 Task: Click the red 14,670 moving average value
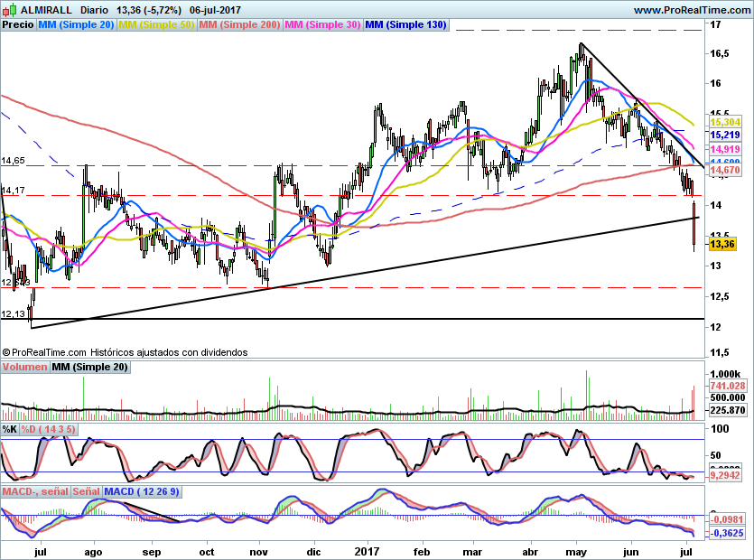point(725,170)
